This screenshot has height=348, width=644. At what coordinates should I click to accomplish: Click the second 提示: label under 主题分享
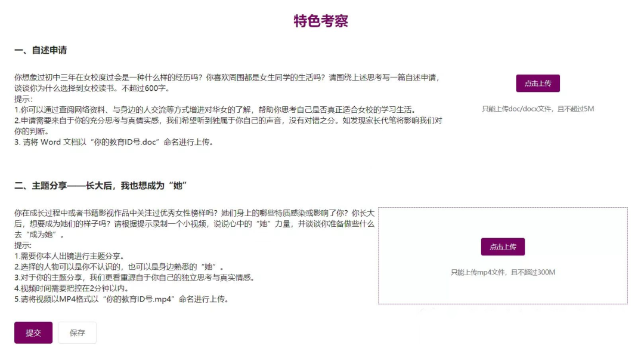pyautogui.click(x=23, y=245)
